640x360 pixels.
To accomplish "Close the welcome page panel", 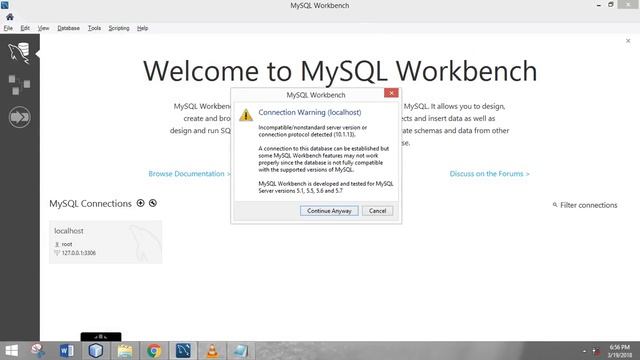I will click(628, 41).
